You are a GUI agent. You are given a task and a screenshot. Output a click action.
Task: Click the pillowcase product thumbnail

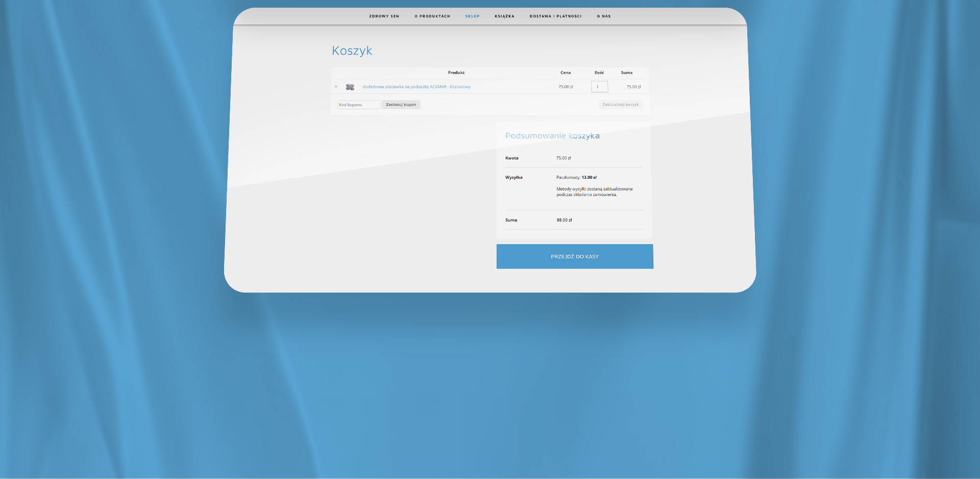pyautogui.click(x=350, y=87)
